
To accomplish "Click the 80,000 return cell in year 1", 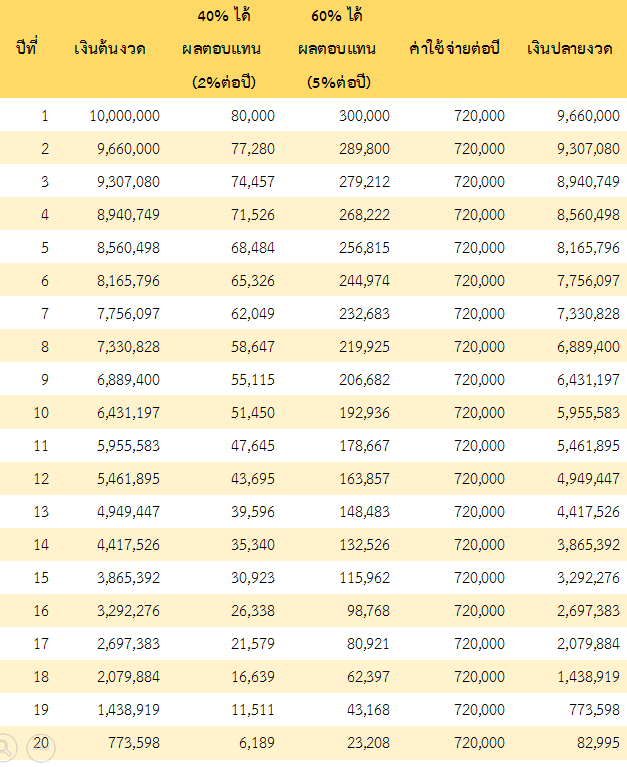I will [252, 116].
